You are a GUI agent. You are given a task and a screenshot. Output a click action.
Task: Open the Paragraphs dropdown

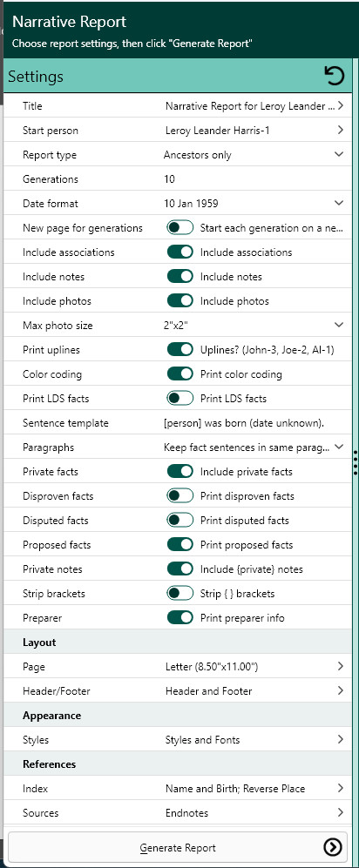coord(339,447)
